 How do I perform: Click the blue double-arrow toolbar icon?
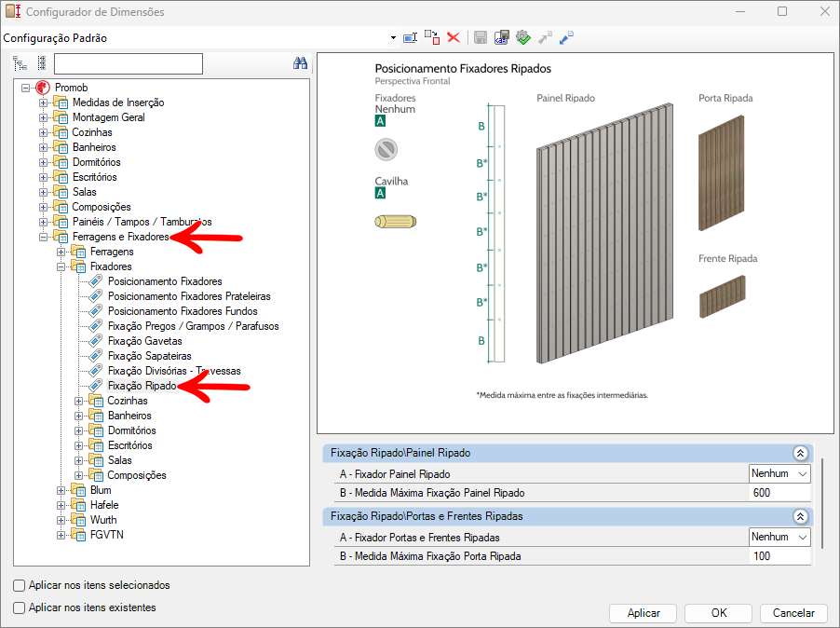click(x=566, y=37)
